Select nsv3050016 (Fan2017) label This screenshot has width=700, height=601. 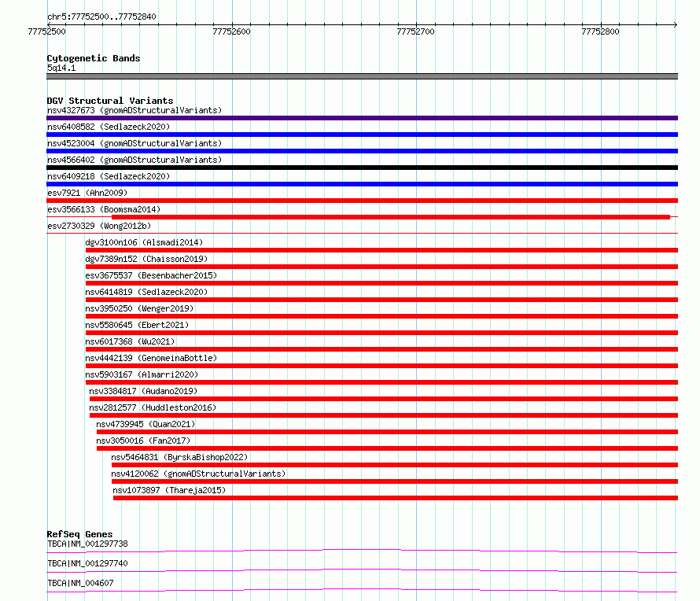(143, 441)
